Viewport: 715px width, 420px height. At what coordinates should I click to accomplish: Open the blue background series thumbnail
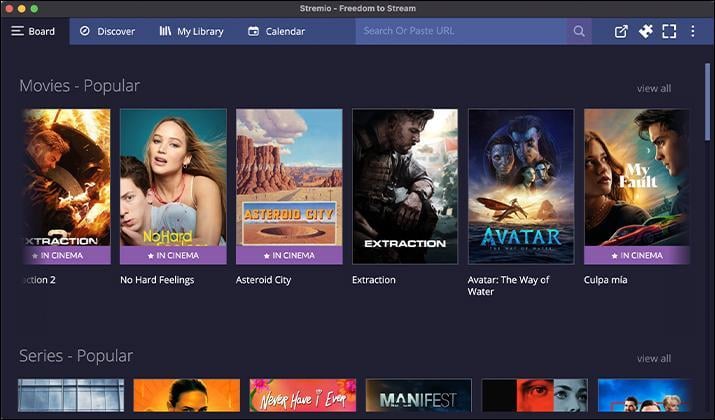pyautogui.click(x=645, y=395)
